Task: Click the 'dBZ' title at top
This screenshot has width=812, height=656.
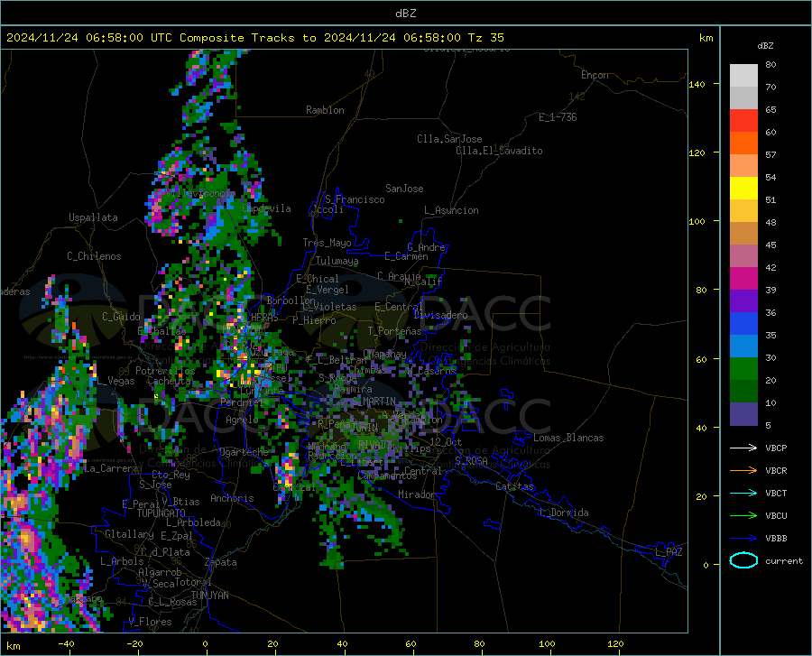Action: pyautogui.click(x=405, y=14)
